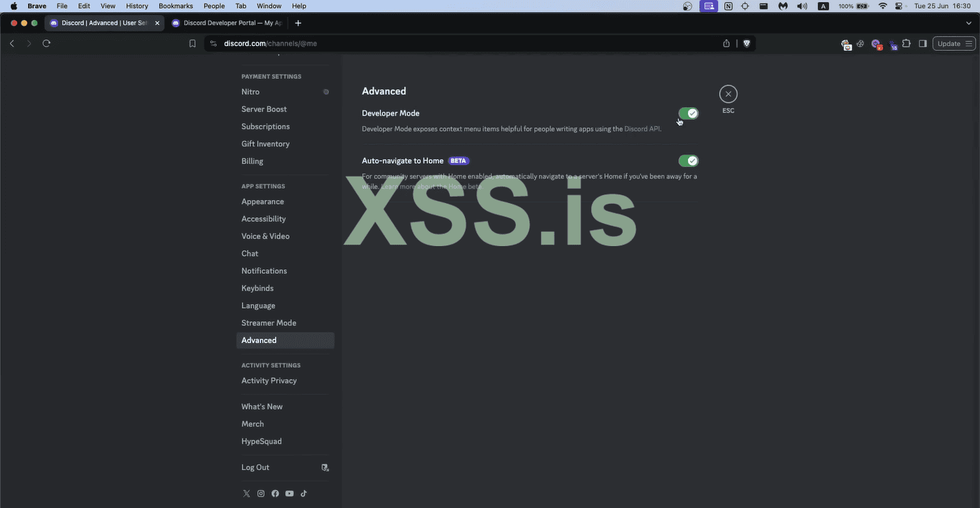Open the Brave hamburger menu
The height and width of the screenshot is (508, 980).
tap(968, 43)
